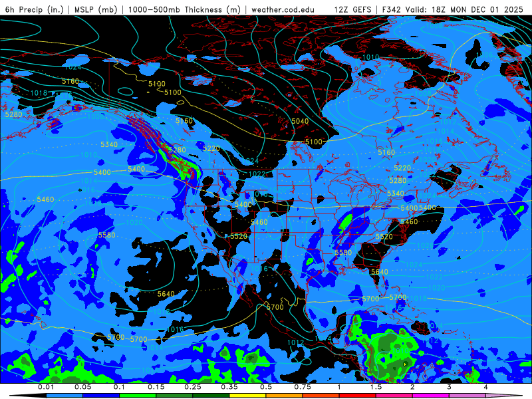This screenshot has width=532, height=399.
Task: Click the red 1–1.5 legend swatch
Action: [x=358, y=396]
